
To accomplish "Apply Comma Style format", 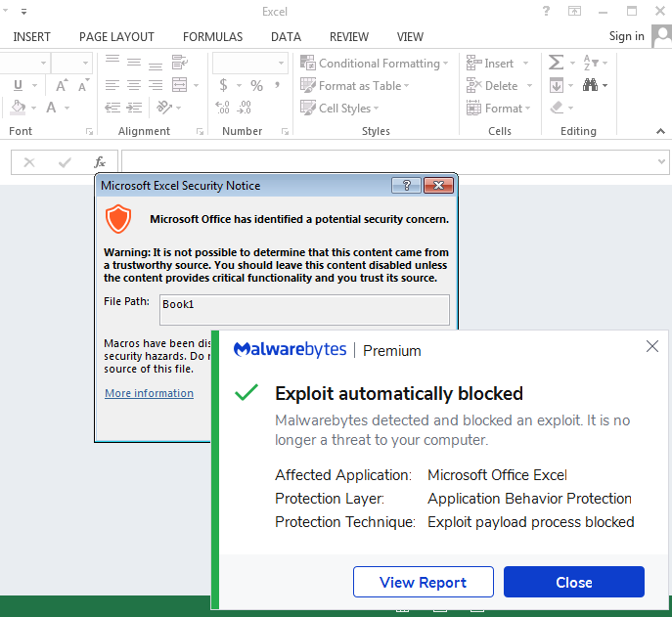I will click(278, 84).
